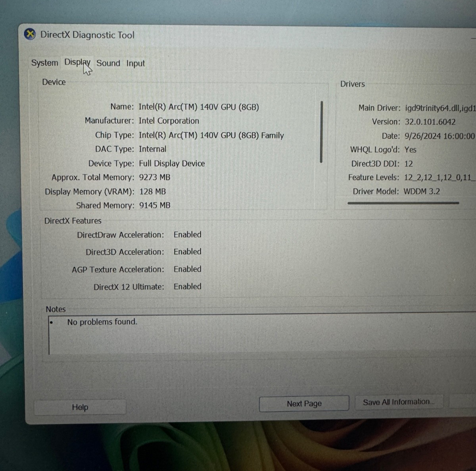Click the Help button

pyautogui.click(x=80, y=407)
